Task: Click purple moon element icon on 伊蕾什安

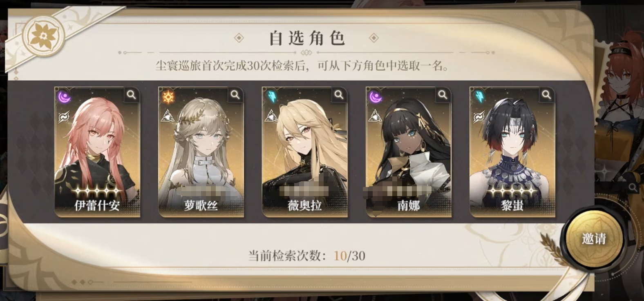Action: coord(64,97)
